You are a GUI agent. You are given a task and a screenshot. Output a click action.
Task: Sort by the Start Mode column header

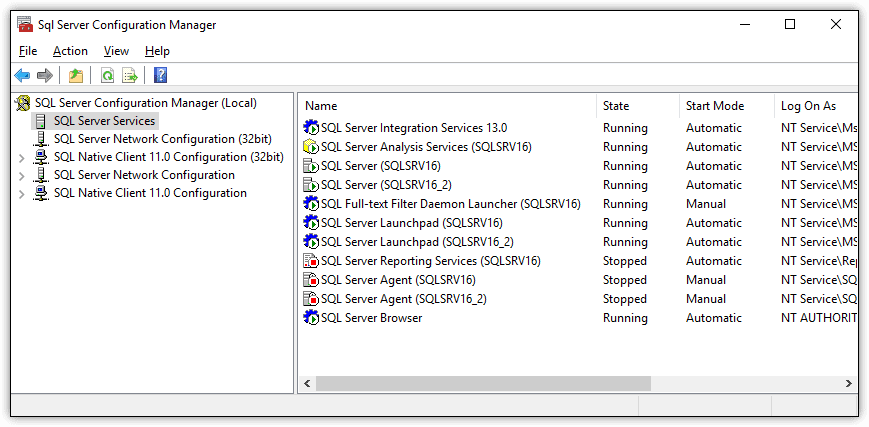(727, 106)
